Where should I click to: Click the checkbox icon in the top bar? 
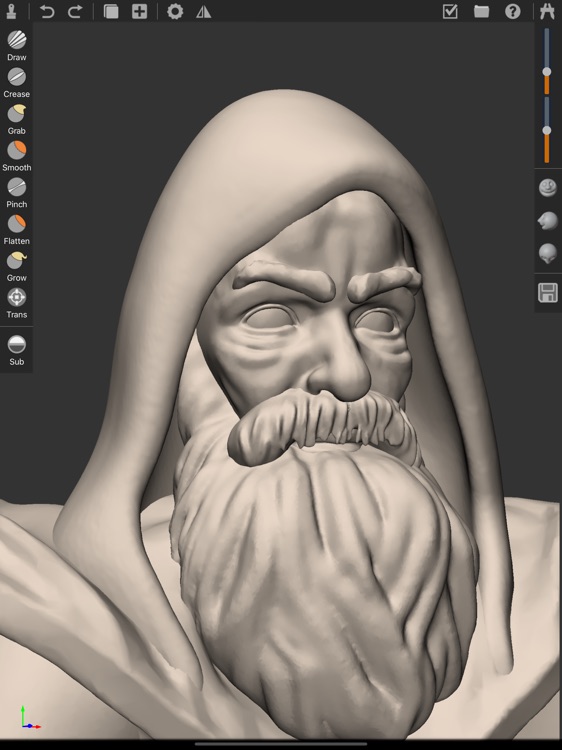450,11
